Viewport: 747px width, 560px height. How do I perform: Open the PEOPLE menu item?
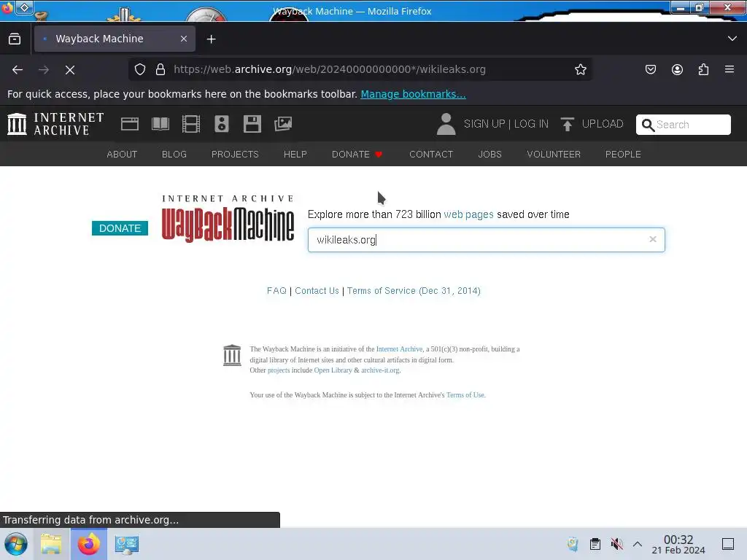click(x=623, y=155)
